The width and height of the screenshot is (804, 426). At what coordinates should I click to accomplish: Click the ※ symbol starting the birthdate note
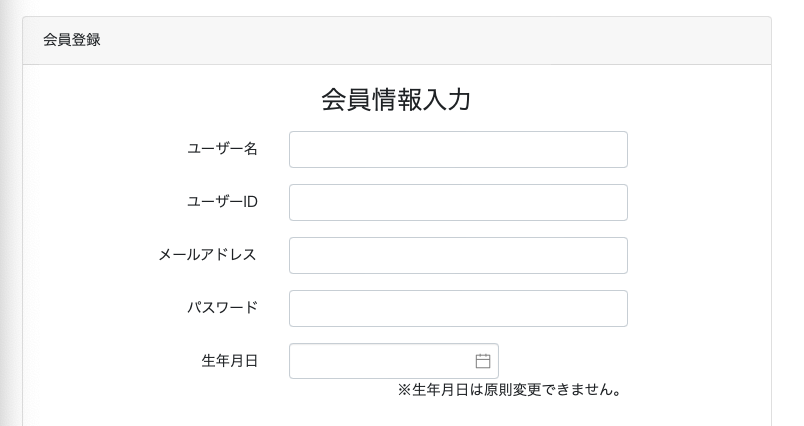point(404,390)
